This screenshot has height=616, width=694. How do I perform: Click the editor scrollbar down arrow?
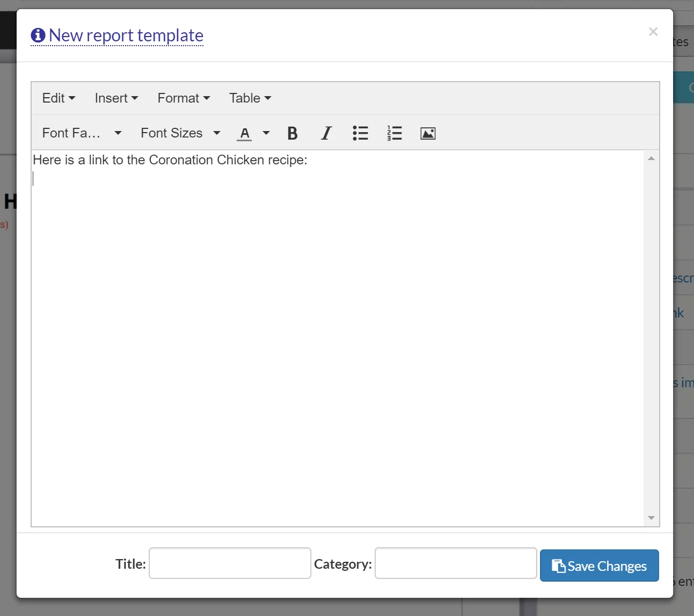pos(651,518)
